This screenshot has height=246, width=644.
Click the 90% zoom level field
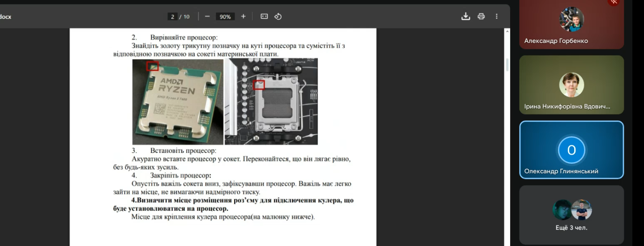point(225,17)
